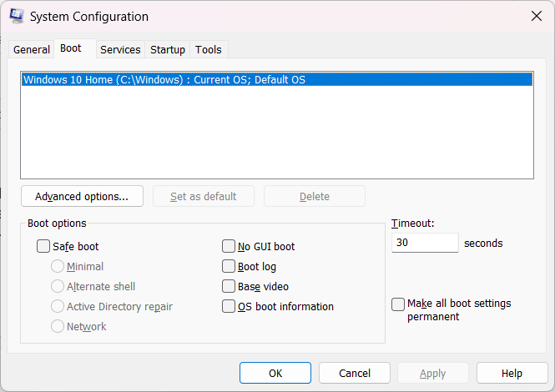This screenshot has height=392, width=555.
Task: Enable the Safe boot checkbox
Action: pos(43,247)
